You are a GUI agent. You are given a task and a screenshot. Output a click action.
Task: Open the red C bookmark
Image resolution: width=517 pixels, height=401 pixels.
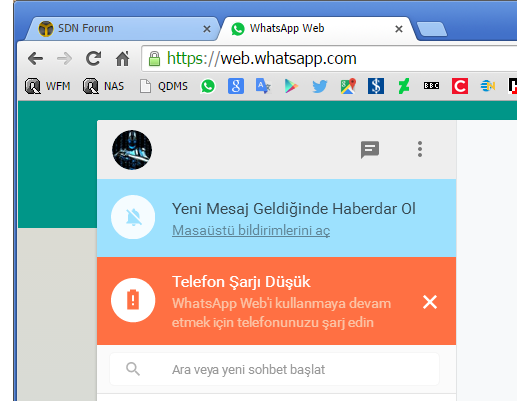[x=460, y=86]
